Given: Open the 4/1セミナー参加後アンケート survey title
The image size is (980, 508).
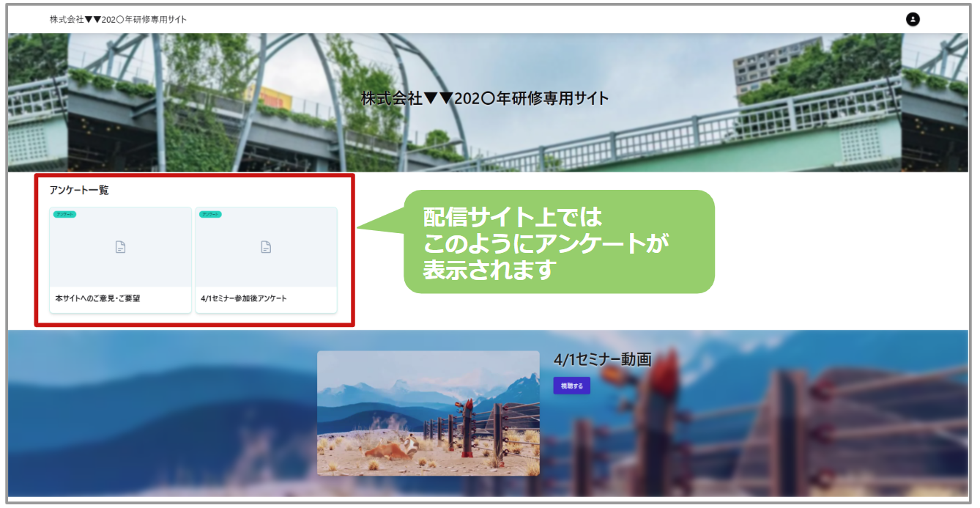Looking at the screenshot, I should click(x=244, y=299).
